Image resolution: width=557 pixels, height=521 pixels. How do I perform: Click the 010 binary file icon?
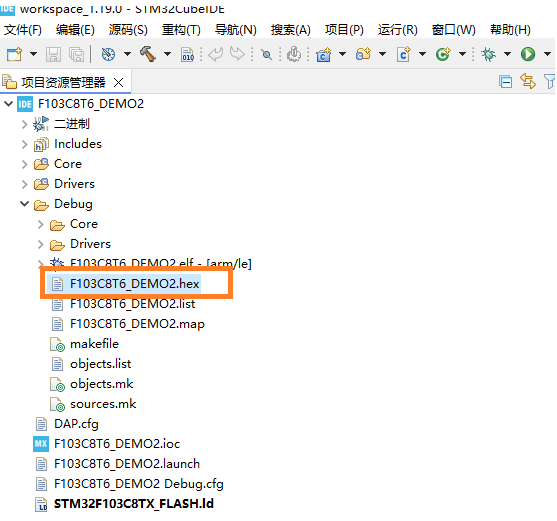(x=188, y=54)
